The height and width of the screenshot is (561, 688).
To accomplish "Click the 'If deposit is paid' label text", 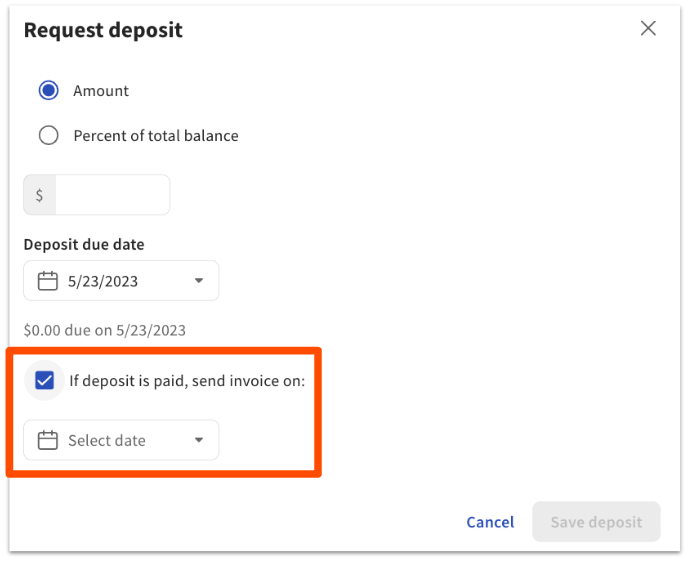I will 187,380.
